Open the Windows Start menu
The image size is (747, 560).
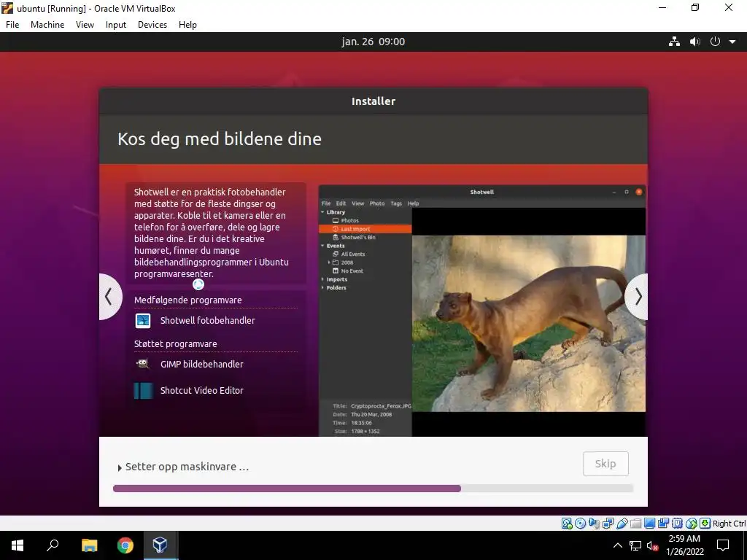(x=18, y=545)
